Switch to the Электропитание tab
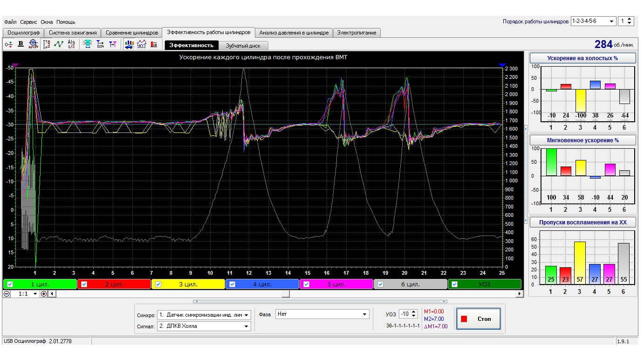 [357, 33]
